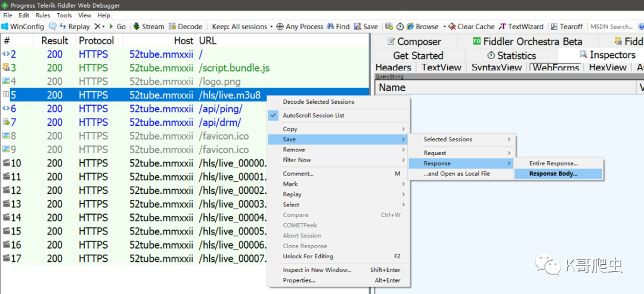Toggle AutoScroll Session List checkmark
The image size is (644, 294).
click(x=274, y=116)
